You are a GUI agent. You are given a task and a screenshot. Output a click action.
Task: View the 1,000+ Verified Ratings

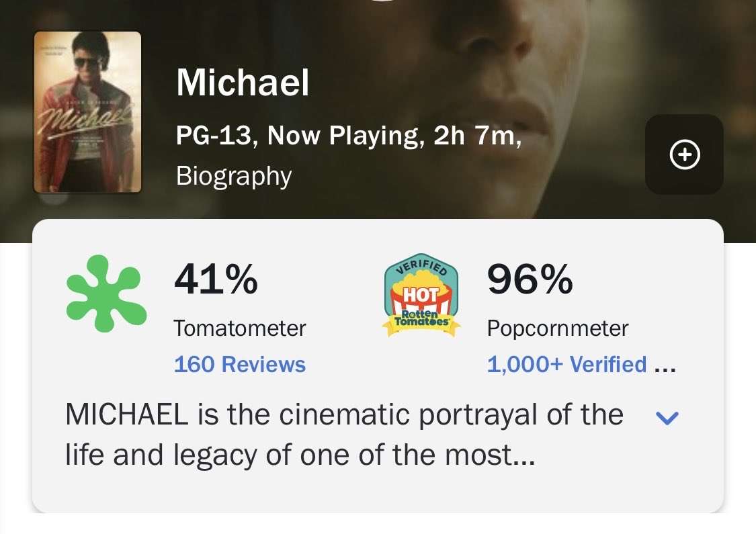coord(566,364)
